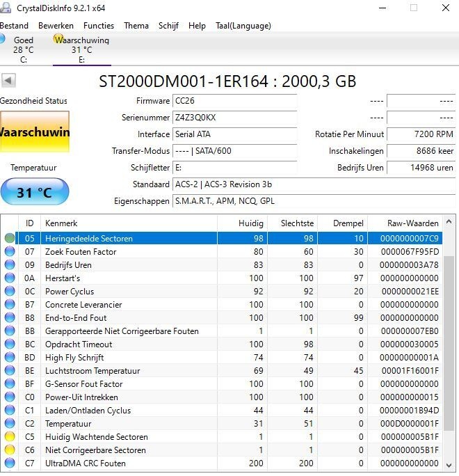Image resolution: width=459 pixels, height=476 pixels.
Task: Click the status dot for Laden/Ontladen Cyclus
Action: (10, 410)
